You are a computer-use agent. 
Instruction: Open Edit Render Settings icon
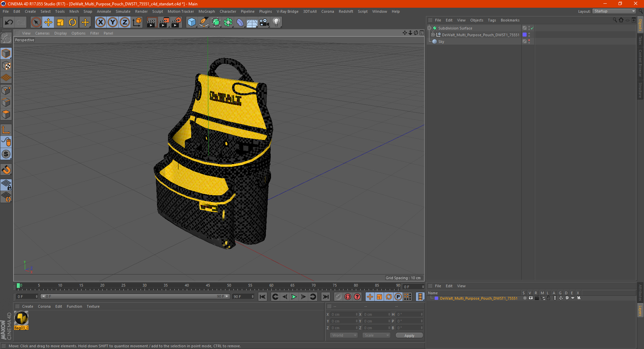click(176, 22)
